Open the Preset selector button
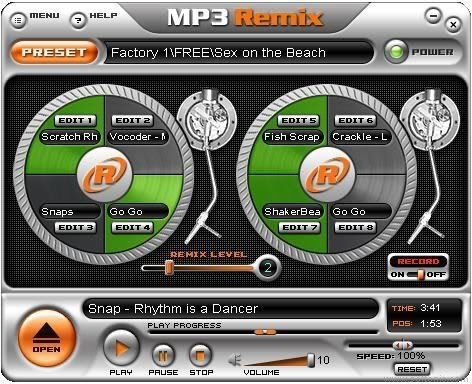 (x=54, y=52)
